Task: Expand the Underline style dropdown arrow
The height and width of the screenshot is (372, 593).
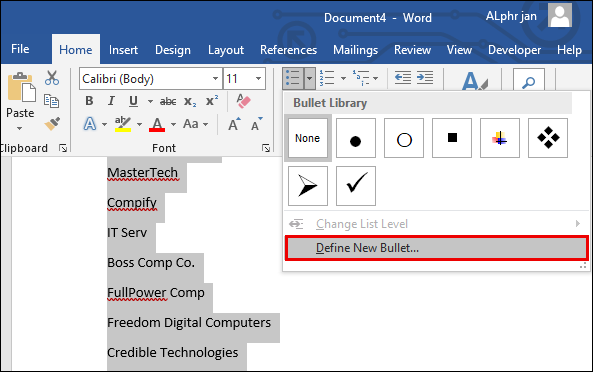Action: 150,101
